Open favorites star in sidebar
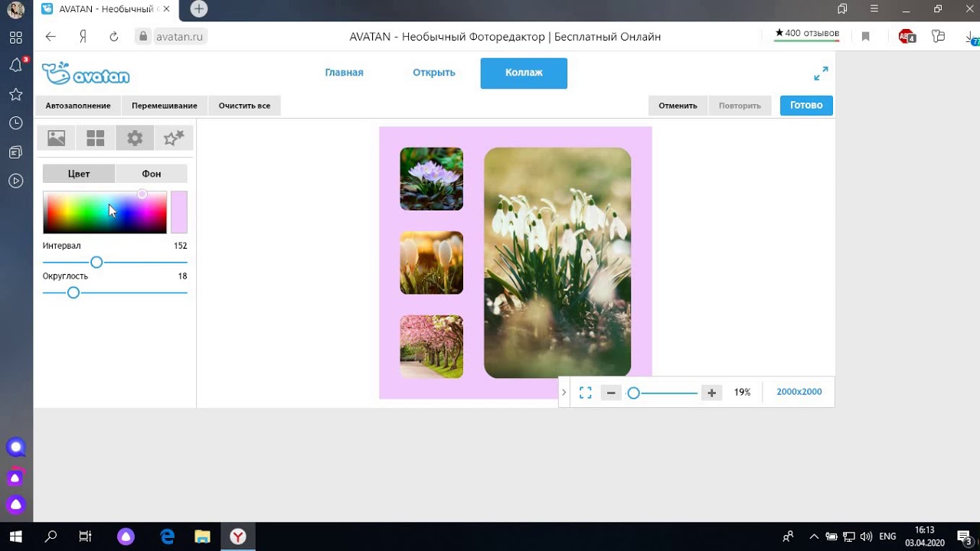 click(x=15, y=94)
